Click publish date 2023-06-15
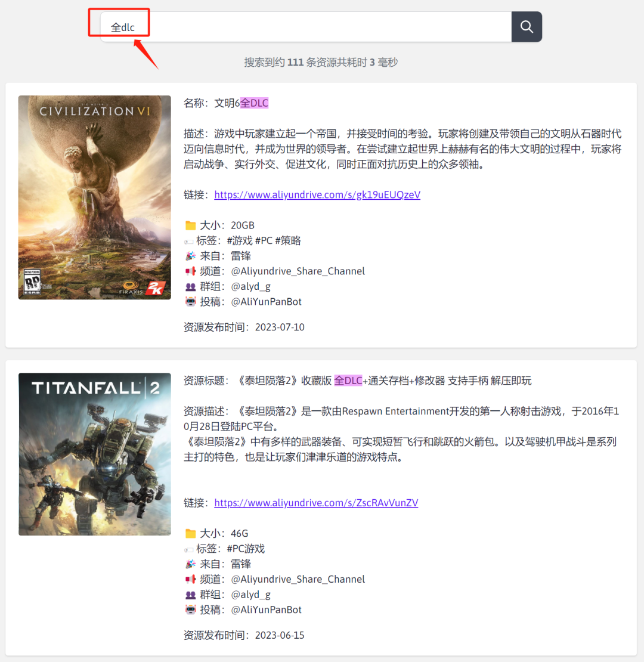Viewport: 644px width, 662px height. point(280,636)
